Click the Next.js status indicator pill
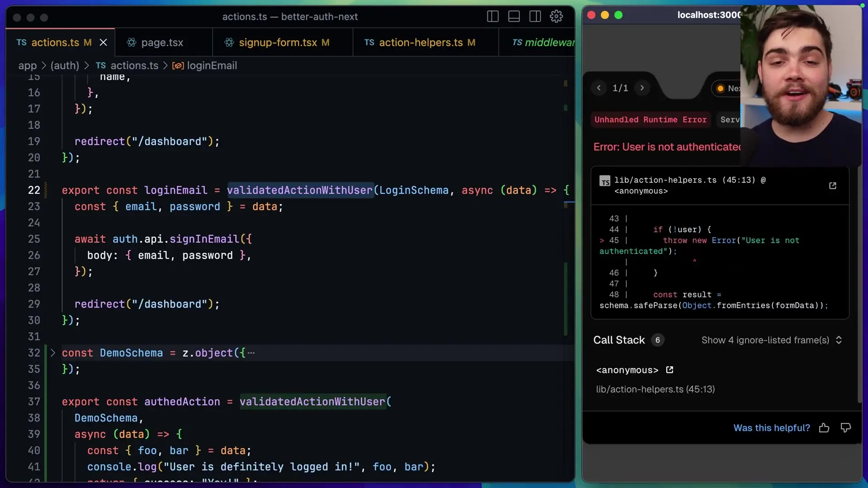The height and width of the screenshot is (488, 868). 726,89
